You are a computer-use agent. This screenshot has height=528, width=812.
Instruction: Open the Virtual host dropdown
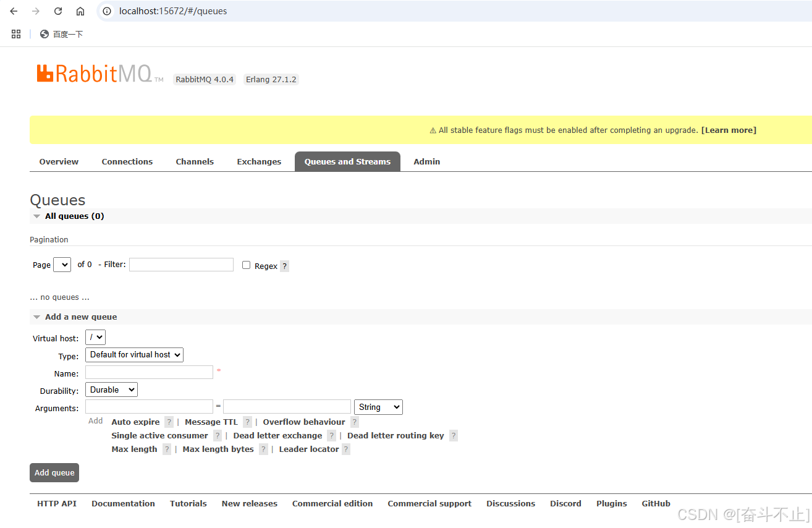(x=95, y=337)
